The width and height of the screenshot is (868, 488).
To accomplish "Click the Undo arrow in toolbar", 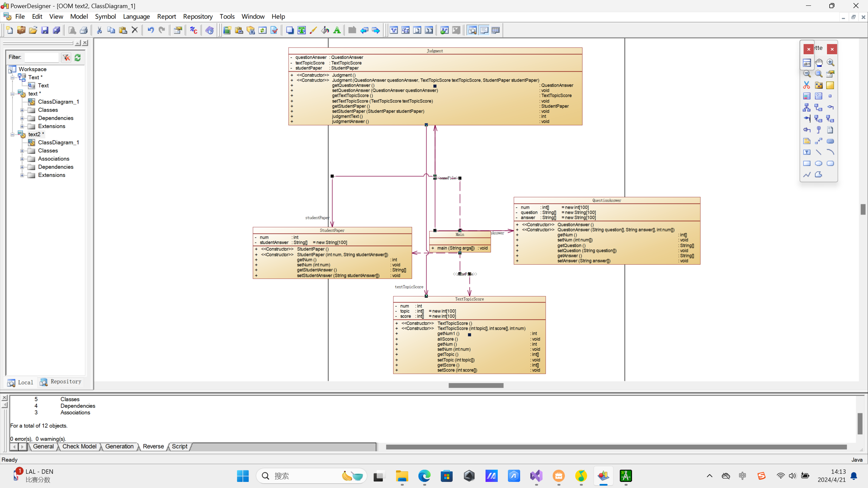I will [151, 30].
